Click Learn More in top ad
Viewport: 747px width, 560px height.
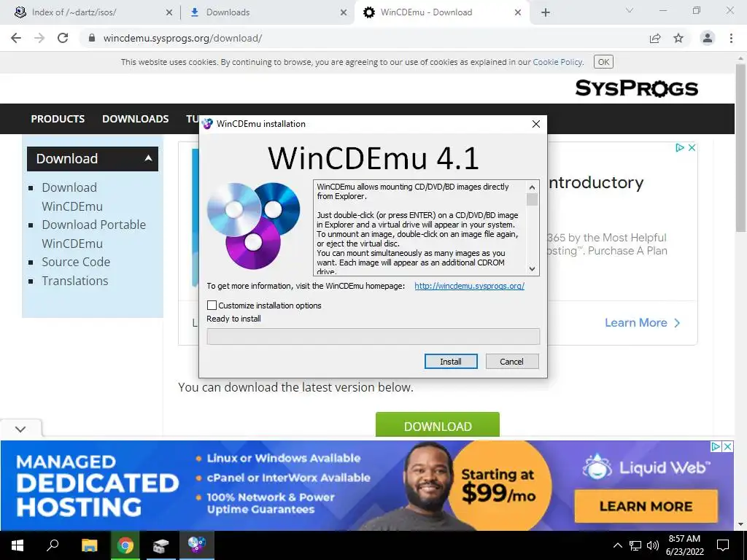coord(643,323)
